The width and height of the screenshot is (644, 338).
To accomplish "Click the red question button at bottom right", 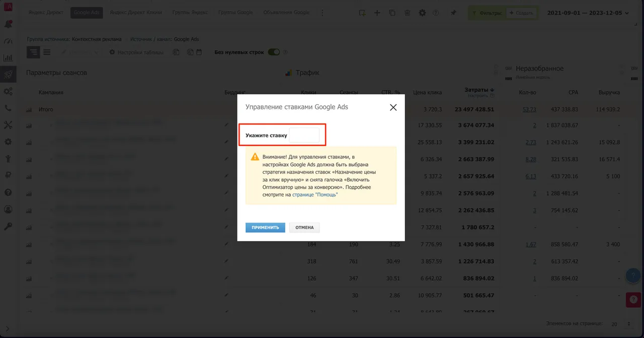I will click(632, 300).
